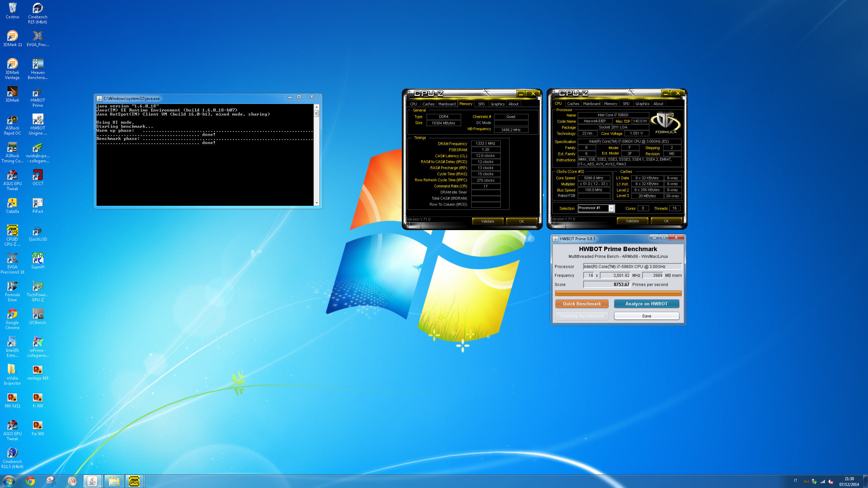
Task: Click HWBOT Prime orange progress bar
Action: tap(618, 293)
